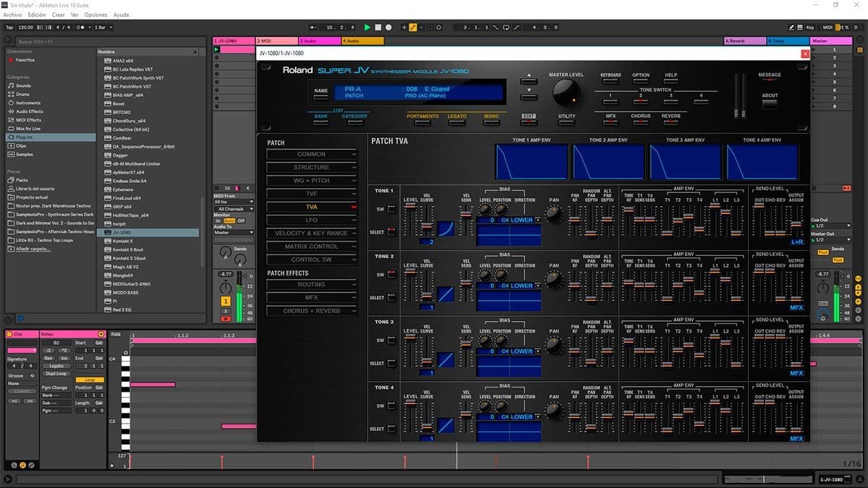The width and height of the screenshot is (868, 488).
Task: Click the CATEGORY list button
Action: tap(354, 122)
